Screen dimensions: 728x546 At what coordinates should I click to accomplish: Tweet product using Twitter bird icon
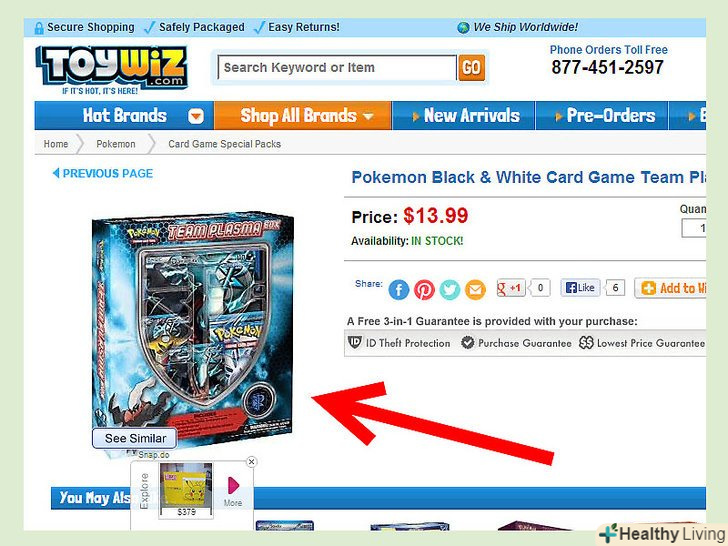(449, 290)
